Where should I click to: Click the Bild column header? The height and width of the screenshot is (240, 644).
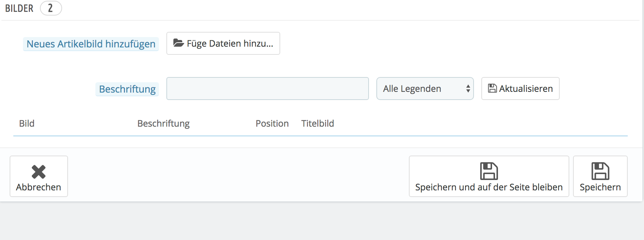27,123
